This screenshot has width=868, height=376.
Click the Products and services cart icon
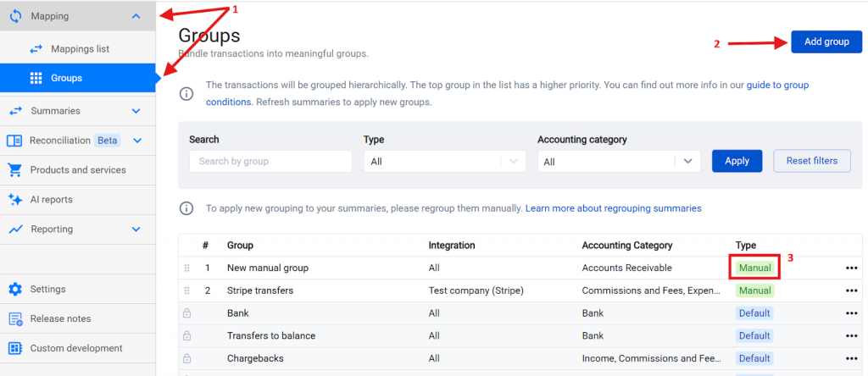click(14, 170)
